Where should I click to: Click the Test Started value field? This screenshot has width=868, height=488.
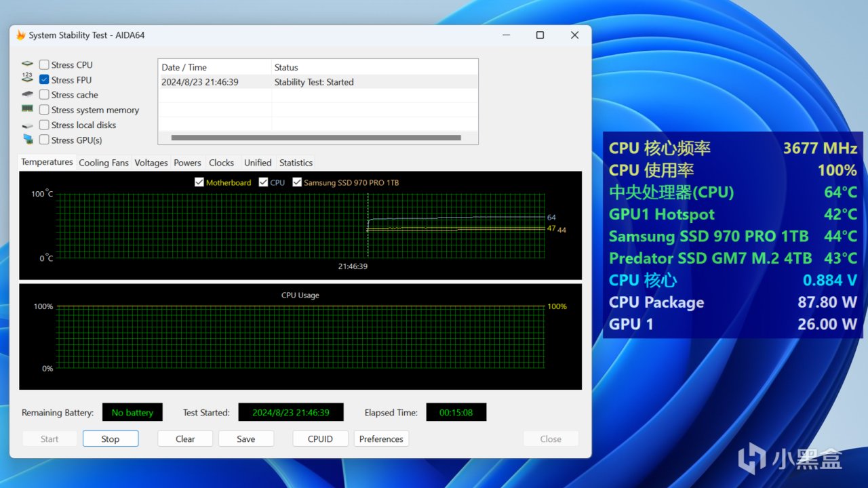291,412
